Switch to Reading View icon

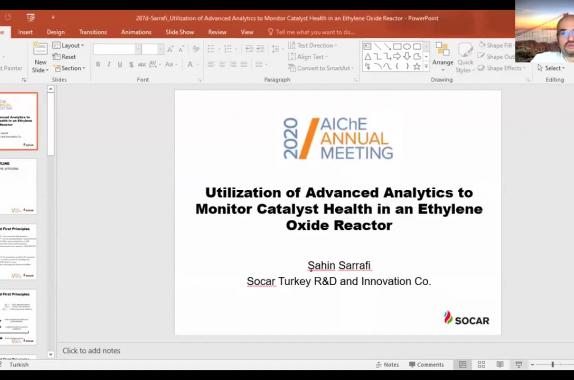click(x=500, y=364)
